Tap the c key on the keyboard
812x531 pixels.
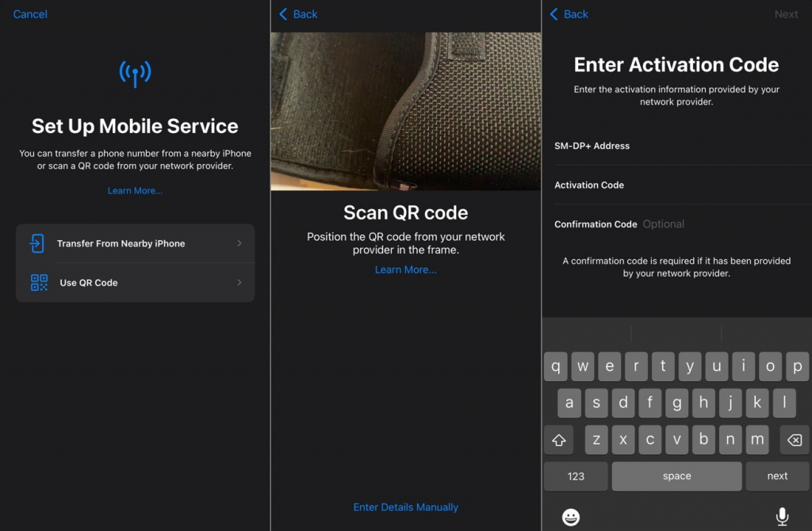pyautogui.click(x=650, y=440)
